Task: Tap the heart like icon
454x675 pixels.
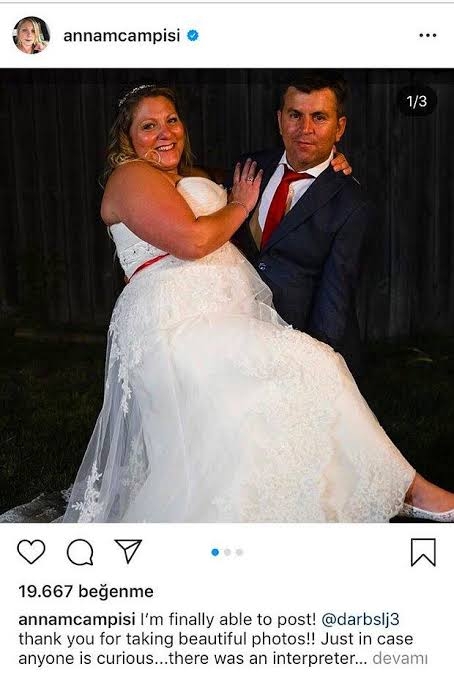Action: pyautogui.click(x=31, y=551)
